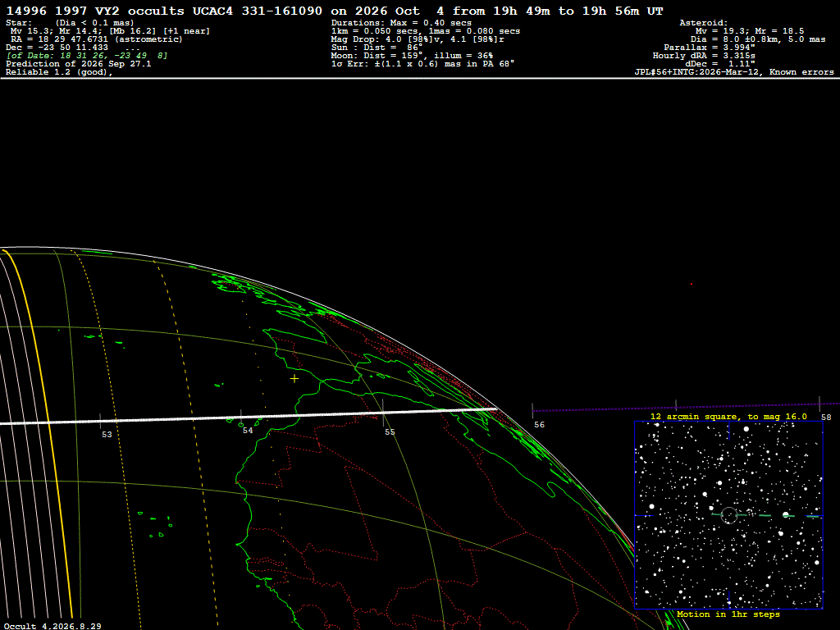Select the 55 minute tick on path
This screenshot has height=630, width=840.
point(383,413)
